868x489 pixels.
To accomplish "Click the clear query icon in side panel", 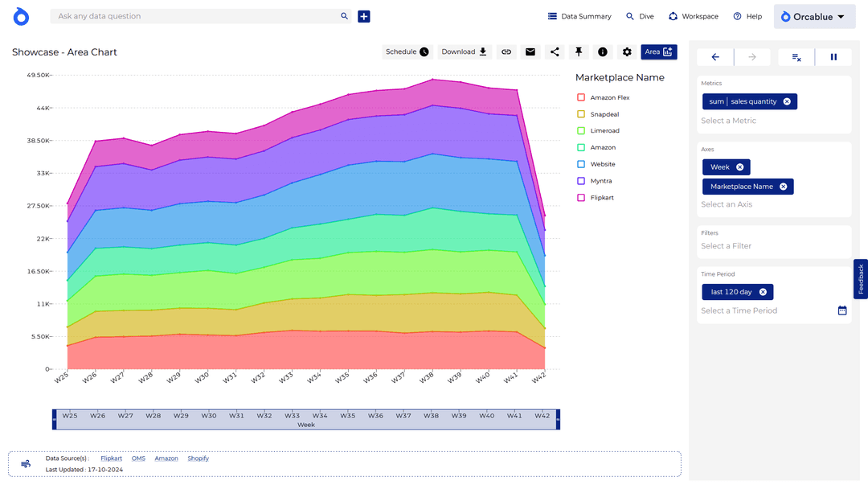I will click(796, 57).
